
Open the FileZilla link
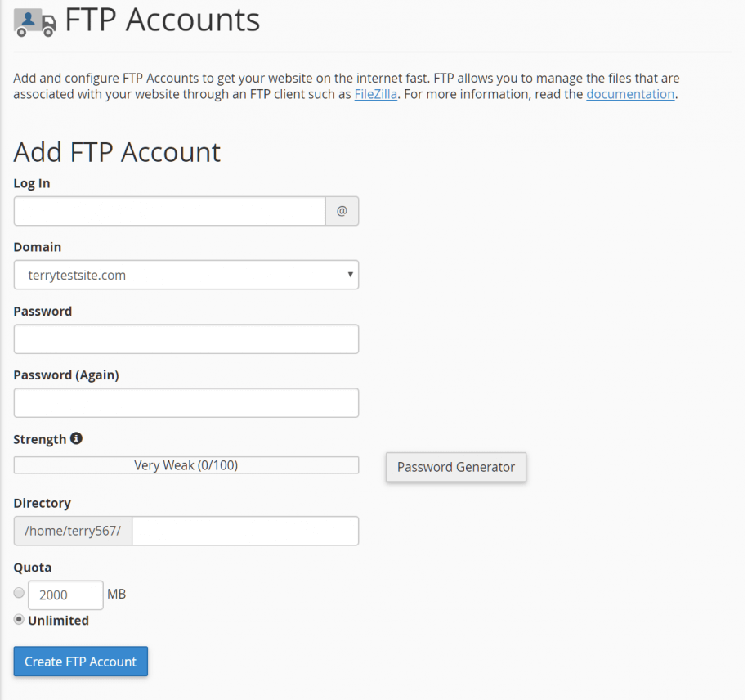[375, 94]
